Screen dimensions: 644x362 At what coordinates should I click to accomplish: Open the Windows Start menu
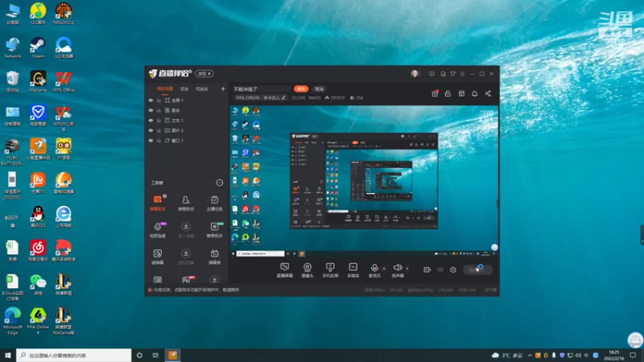(x=8, y=355)
